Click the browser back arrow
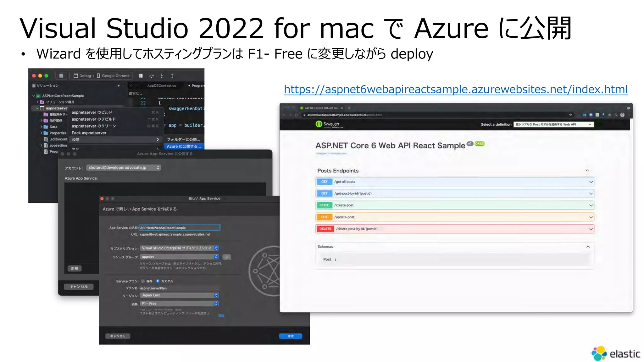This screenshot has height=362, width=644. tap(284, 115)
